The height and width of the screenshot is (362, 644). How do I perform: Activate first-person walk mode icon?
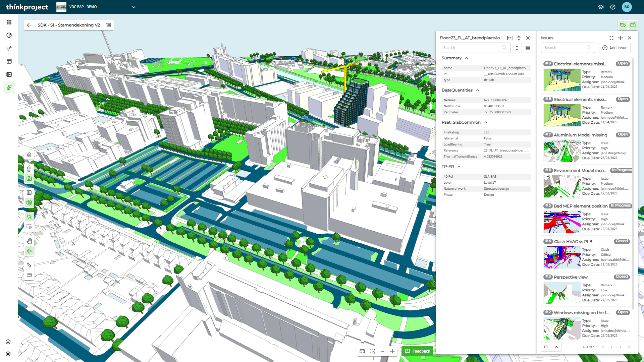(x=29, y=168)
